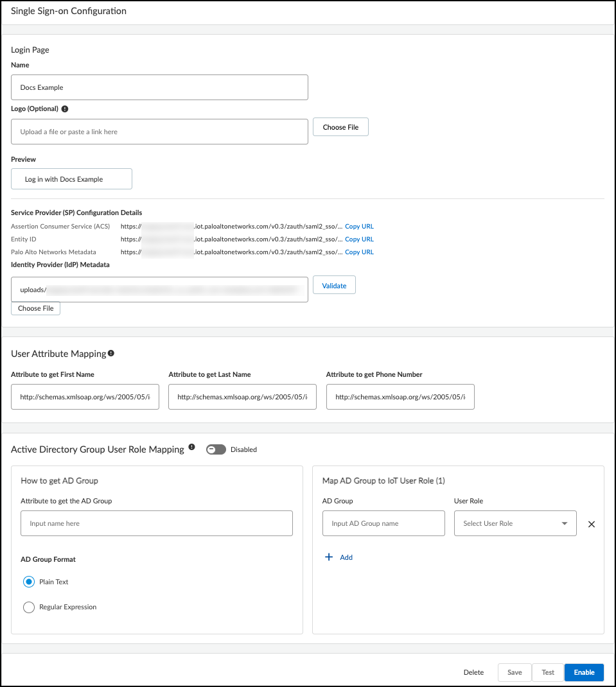Screen dimensions: 616x687
Task: Click the Input AD Group name field
Action: tap(383, 523)
